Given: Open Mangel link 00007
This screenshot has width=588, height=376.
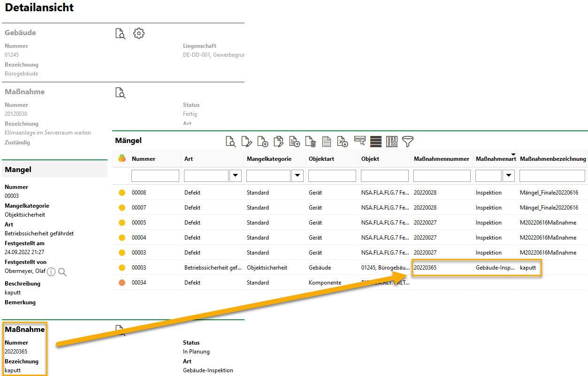Looking at the screenshot, I should [139, 208].
